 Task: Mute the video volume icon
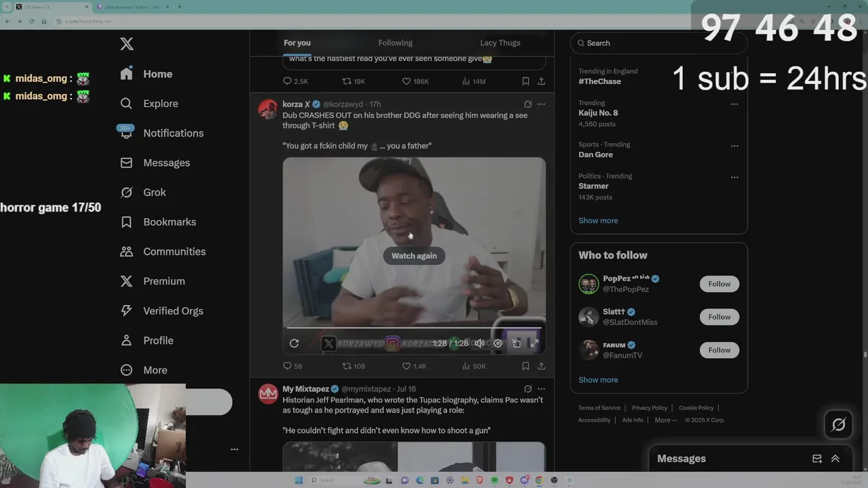479,344
